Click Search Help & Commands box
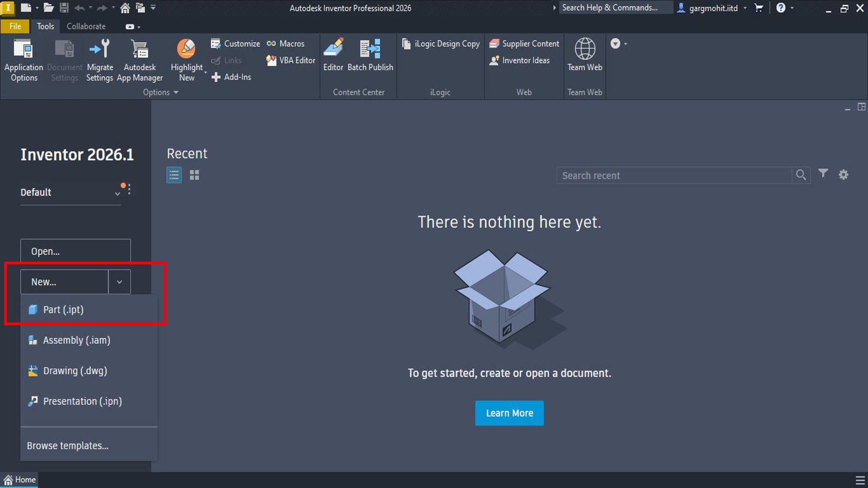This screenshot has width=868, height=488. [615, 7]
